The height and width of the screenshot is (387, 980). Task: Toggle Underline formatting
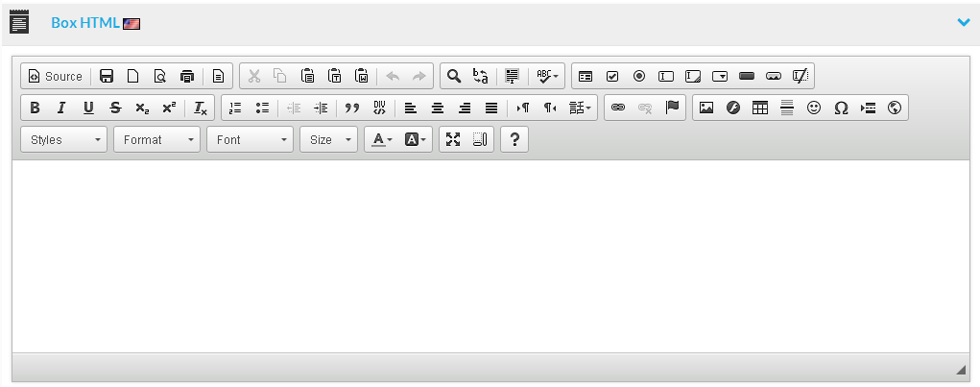click(x=88, y=108)
